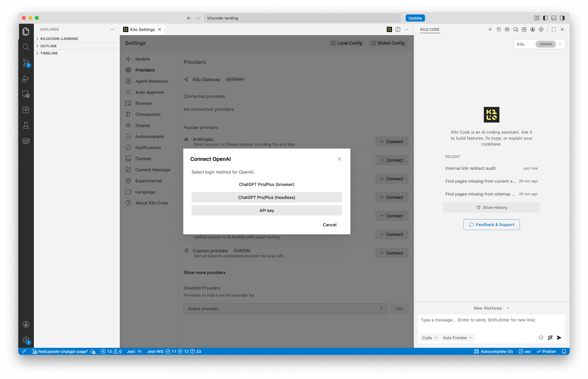This screenshot has height=379, width=588.
Task: Open the Accounts icon in activity bar
Action: coord(26,324)
